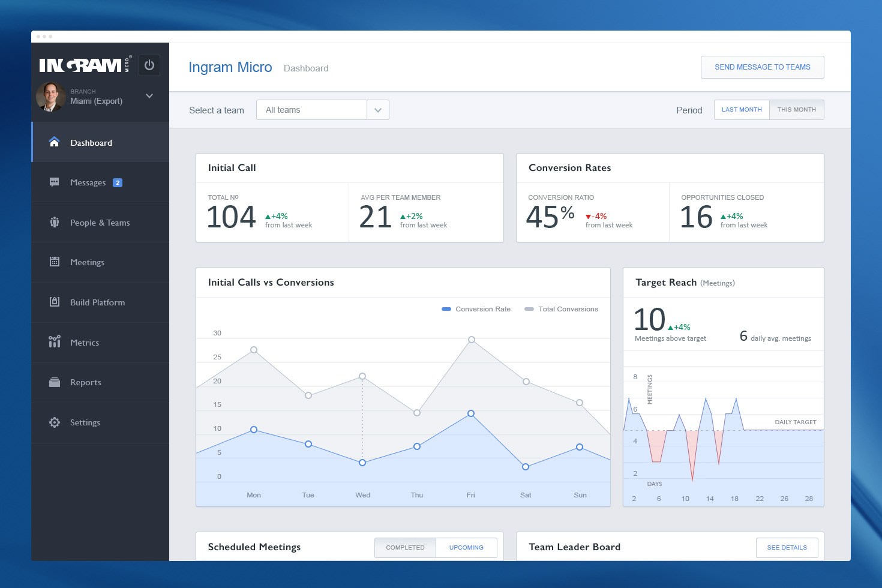Click the +4% opportunities closed indicator
Image resolution: width=882 pixels, height=588 pixels.
click(x=732, y=216)
